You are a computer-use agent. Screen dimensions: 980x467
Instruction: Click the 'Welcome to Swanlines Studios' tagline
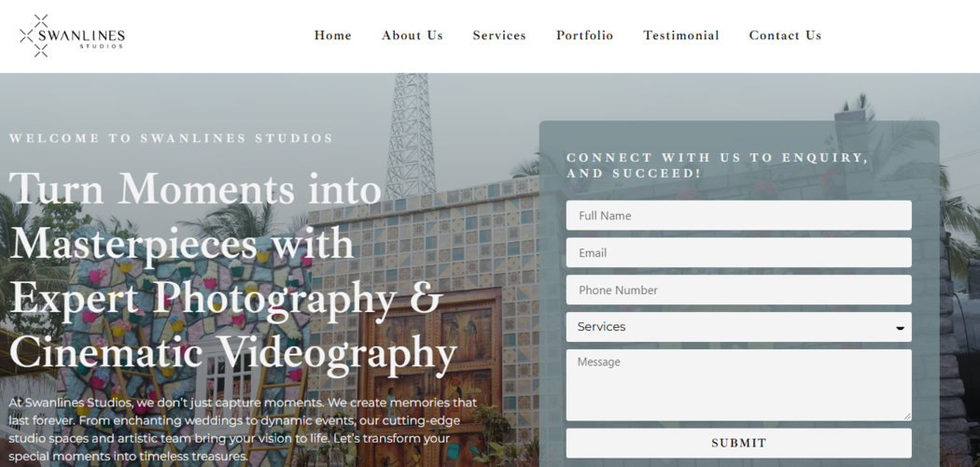click(171, 138)
